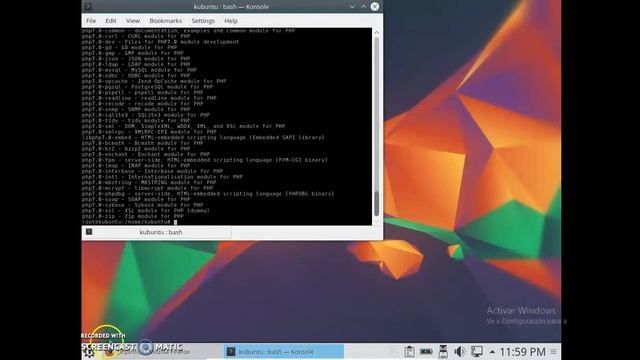Click the "libphp7.0-embed" Embedded SAPI library line
Image resolution: width=640 pixels, height=360 pixels.
(203, 138)
